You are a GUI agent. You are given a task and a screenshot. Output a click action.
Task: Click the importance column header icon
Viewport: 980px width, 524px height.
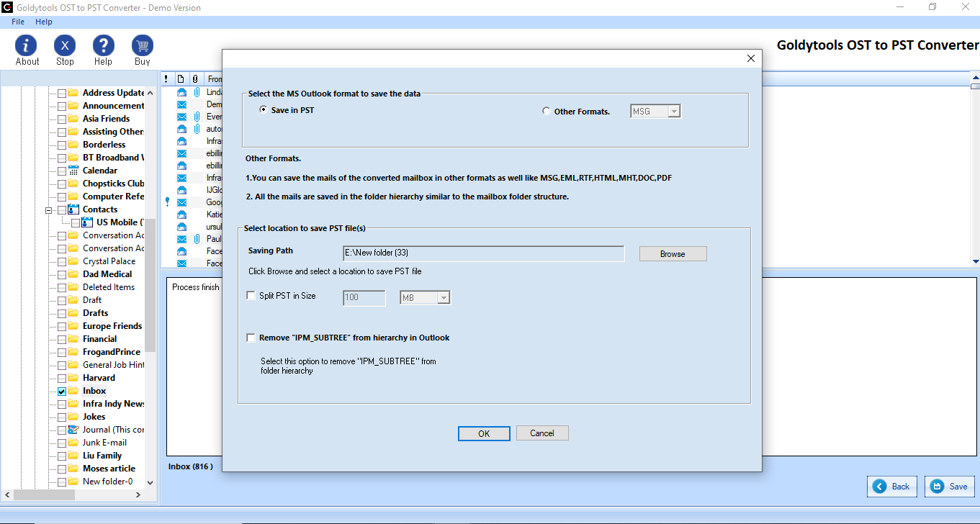(167, 79)
